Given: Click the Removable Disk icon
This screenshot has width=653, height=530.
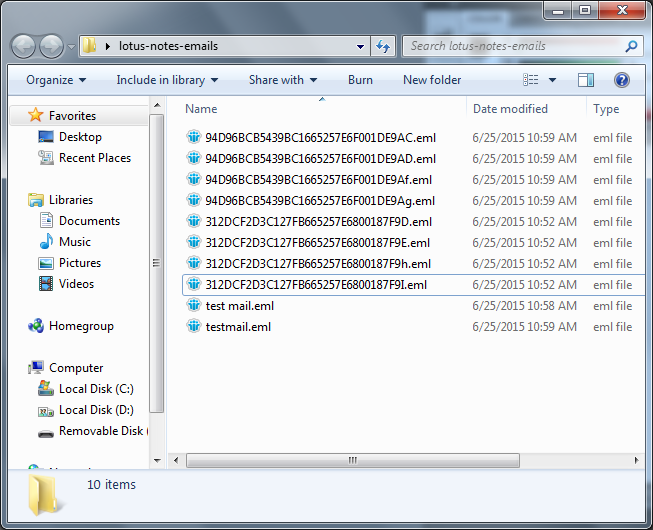Looking at the screenshot, I should [45, 433].
